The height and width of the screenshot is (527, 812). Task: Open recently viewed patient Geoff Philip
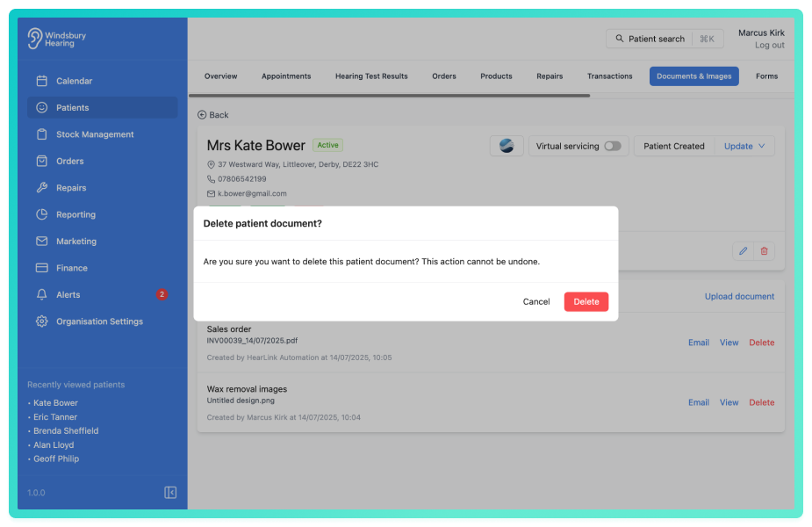point(56,458)
